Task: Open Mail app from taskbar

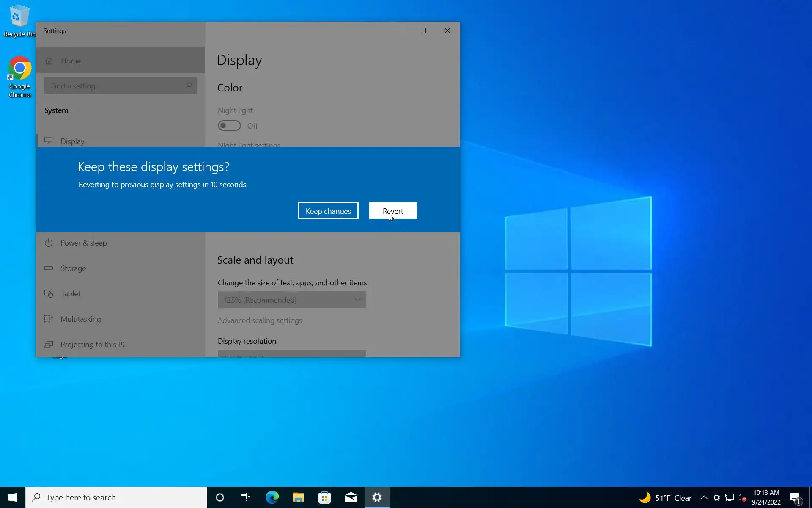Action: coord(351,497)
